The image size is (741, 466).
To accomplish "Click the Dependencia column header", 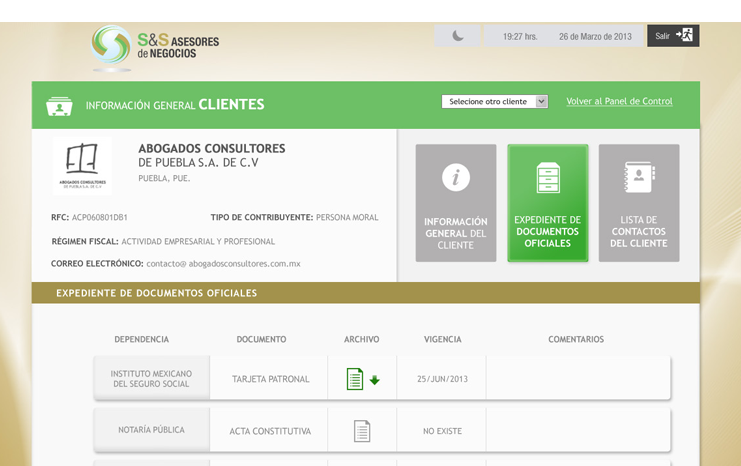I will (x=141, y=340).
